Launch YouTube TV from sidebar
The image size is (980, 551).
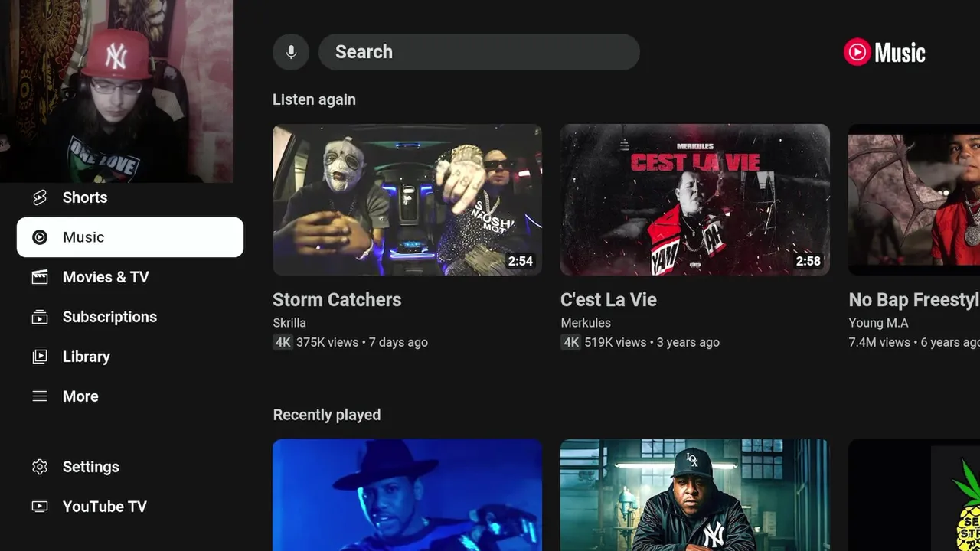130,507
